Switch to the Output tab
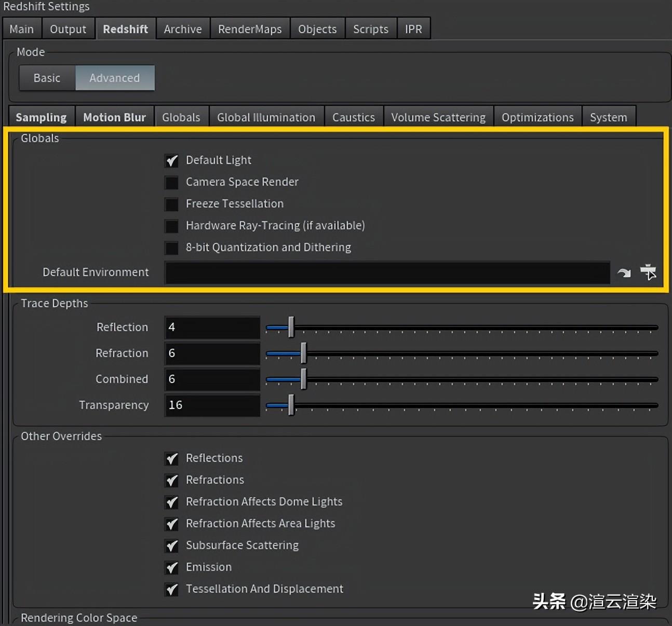Image resolution: width=672 pixels, height=626 pixels. (x=68, y=29)
